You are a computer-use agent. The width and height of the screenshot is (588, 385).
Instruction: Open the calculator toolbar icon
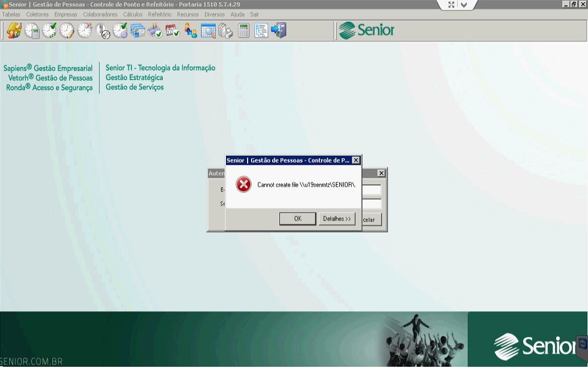pyautogui.click(x=244, y=31)
